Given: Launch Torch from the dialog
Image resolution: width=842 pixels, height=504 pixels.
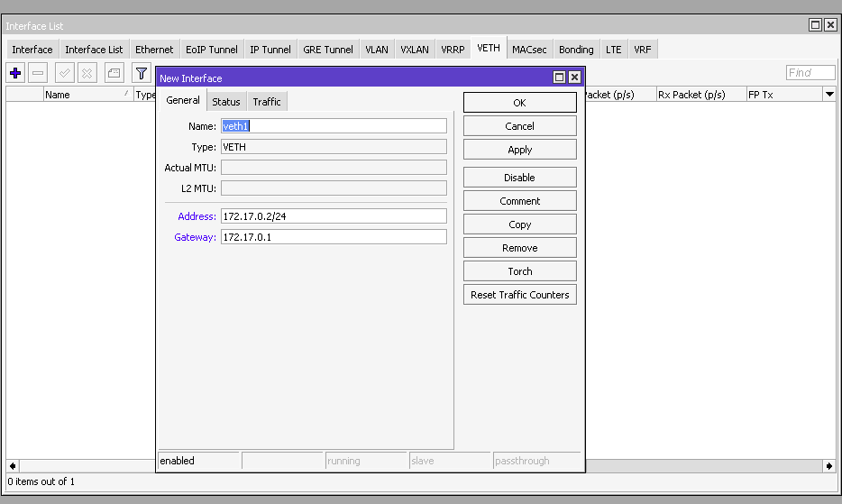Looking at the screenshot, I should [x=519, y=271].
